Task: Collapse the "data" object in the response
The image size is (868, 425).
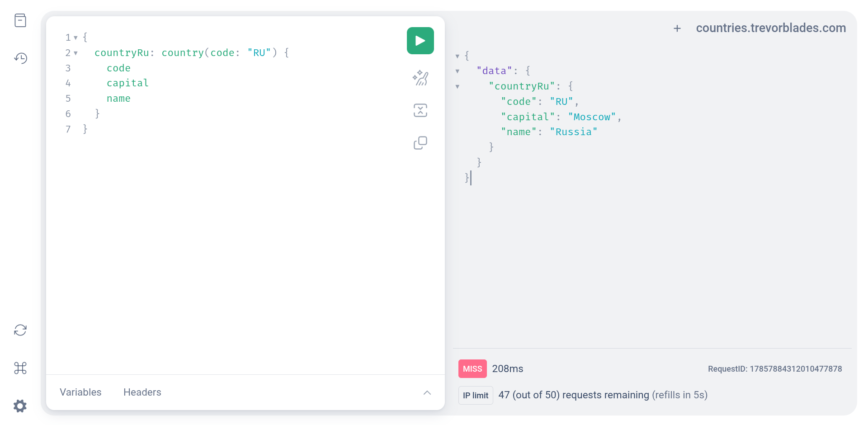Action: [458, 71]
